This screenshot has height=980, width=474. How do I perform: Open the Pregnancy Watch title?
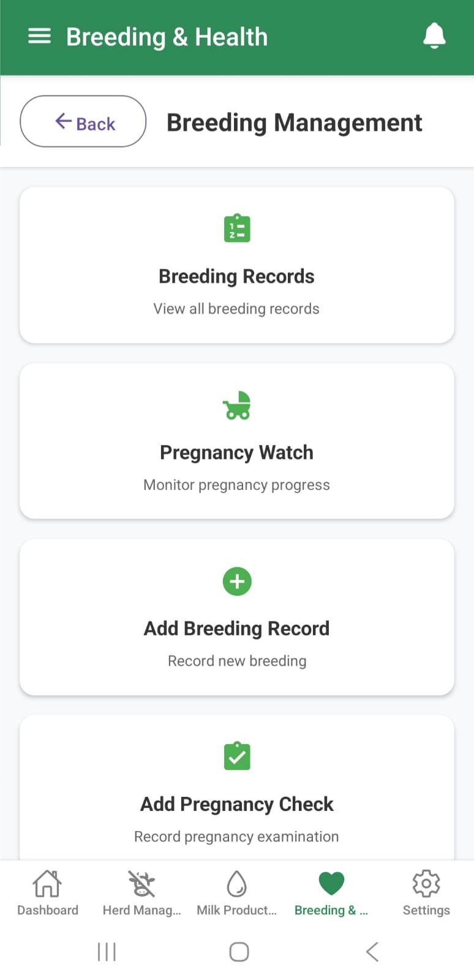coord(236,453)
